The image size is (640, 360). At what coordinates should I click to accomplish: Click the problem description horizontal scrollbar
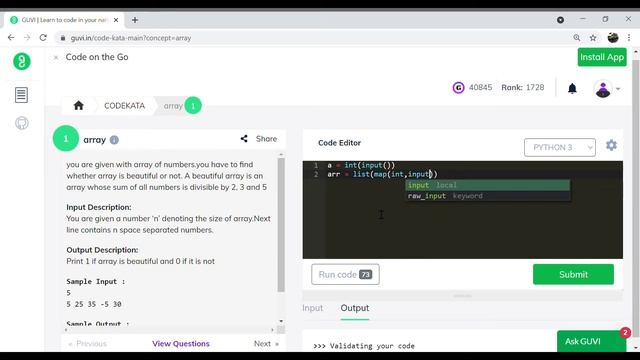[x=169, y=329]
